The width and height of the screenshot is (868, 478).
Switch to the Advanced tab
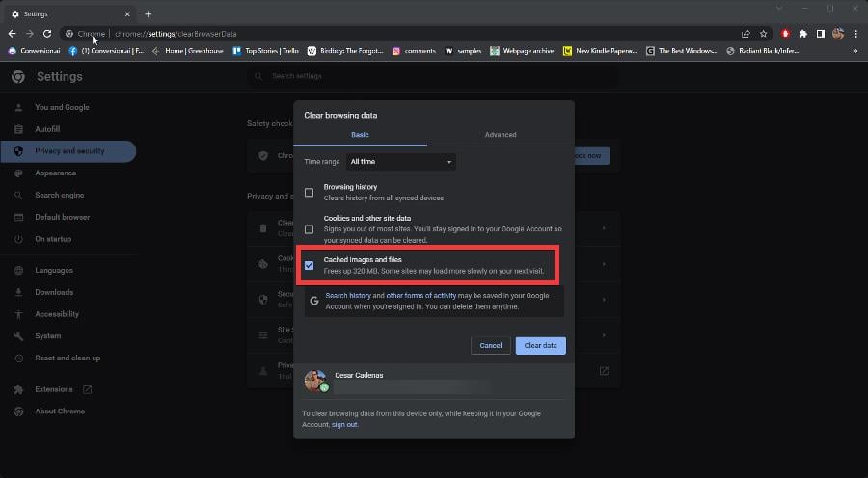501,135
